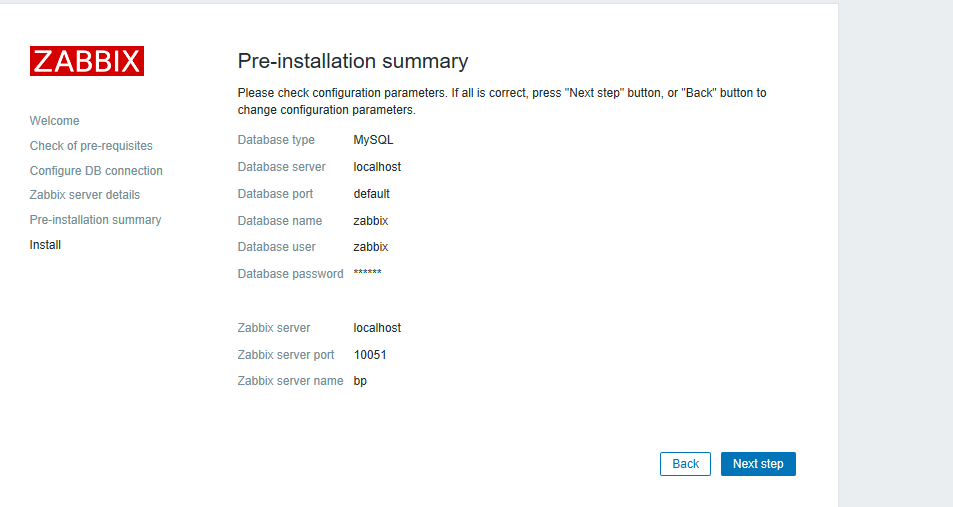Click the Database user label
This screenshot has width=953, height=507.
tap(277, 247)
